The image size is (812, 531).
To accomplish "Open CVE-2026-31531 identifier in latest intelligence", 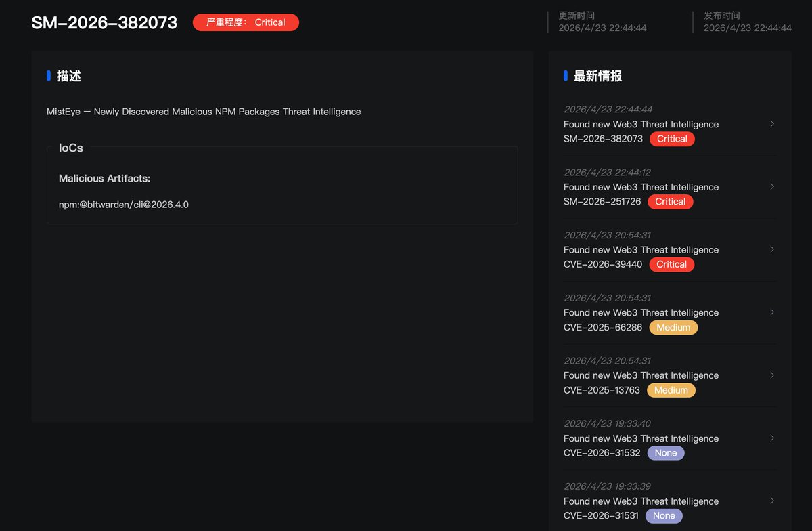I will (601, 516).
